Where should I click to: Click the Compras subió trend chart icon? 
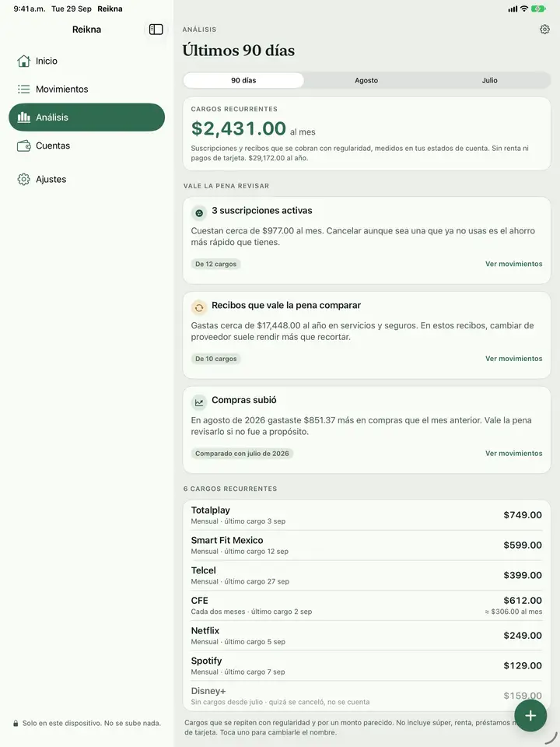pyautogui.click(x=199, y=403)
